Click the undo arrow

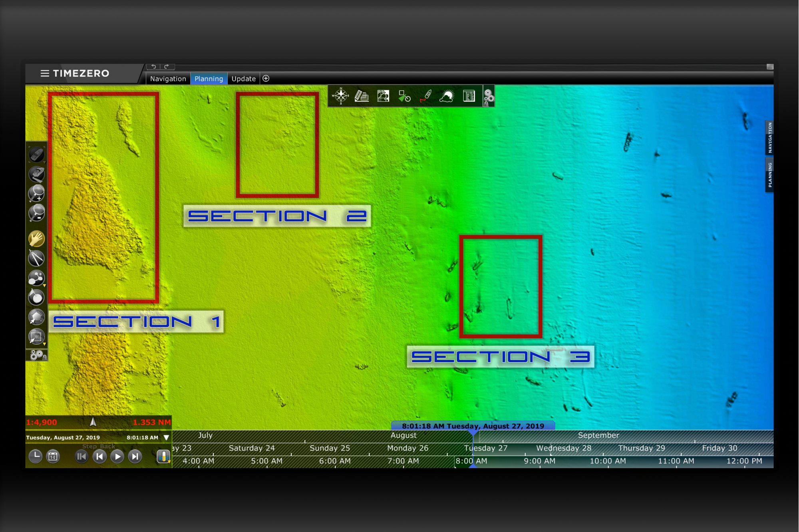[x=154, y=66]
